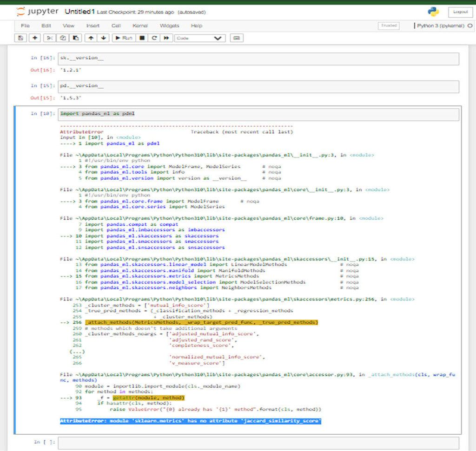The width and height of the screenshot is (476, 451).
Task: Expand the File menu
Action: (25, 26)
